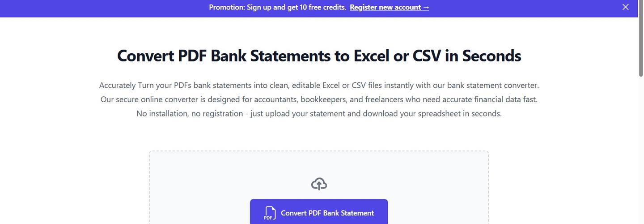Screen dimensions: 644x224
Task: Open the "Register new account" link
Action: (385, 7)
